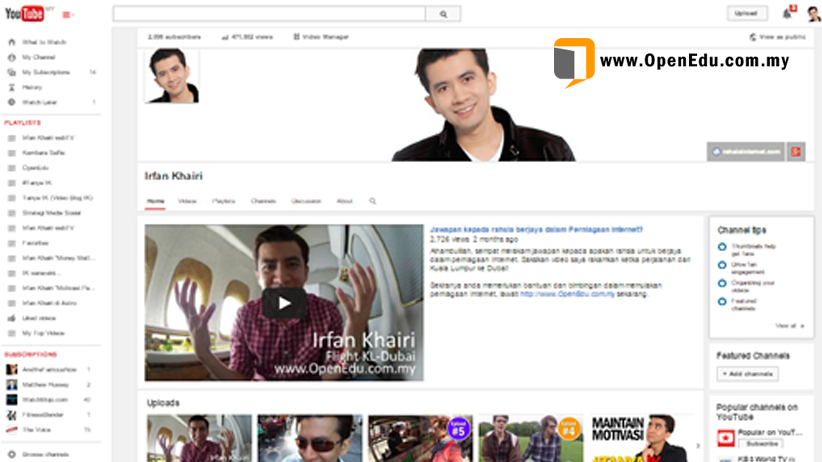Toggle the guide menu icon beside YouTube logo

coord(68,15)
